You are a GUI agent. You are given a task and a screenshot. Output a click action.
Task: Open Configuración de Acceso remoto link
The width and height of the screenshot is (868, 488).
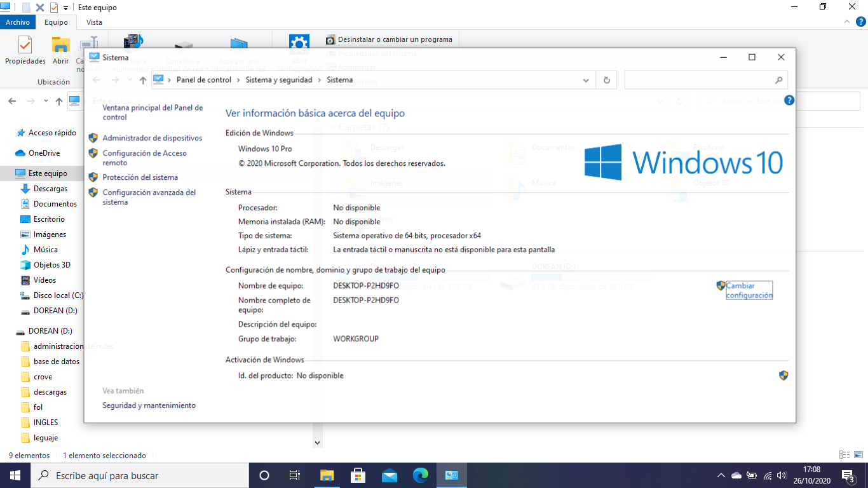[x=145, y=158]
